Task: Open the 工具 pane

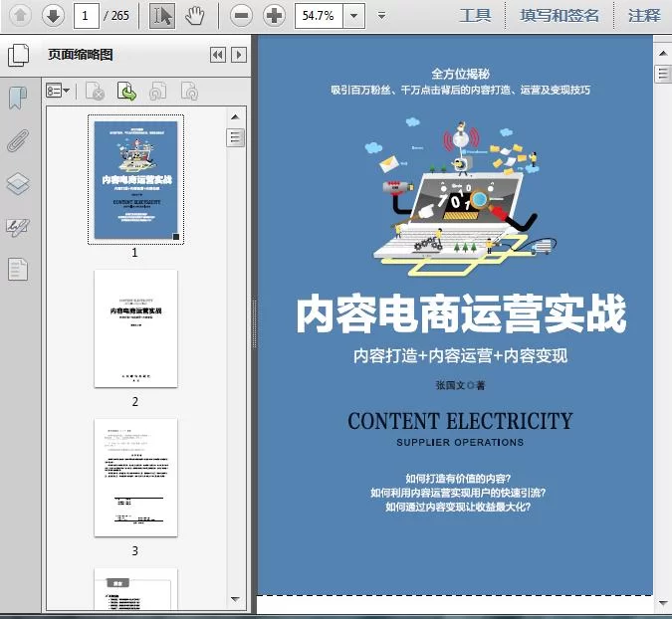Action: pyautogui.click(x=475, y=15)
